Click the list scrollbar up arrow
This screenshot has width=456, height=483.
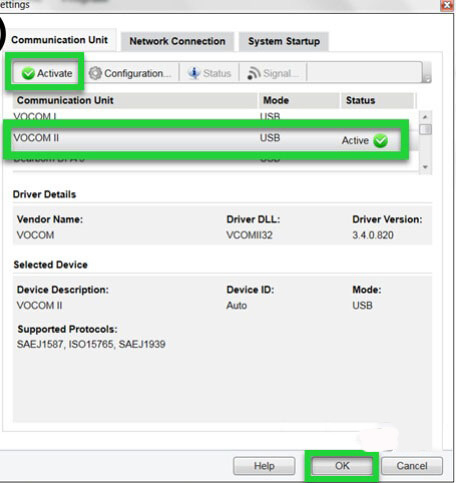425,117
